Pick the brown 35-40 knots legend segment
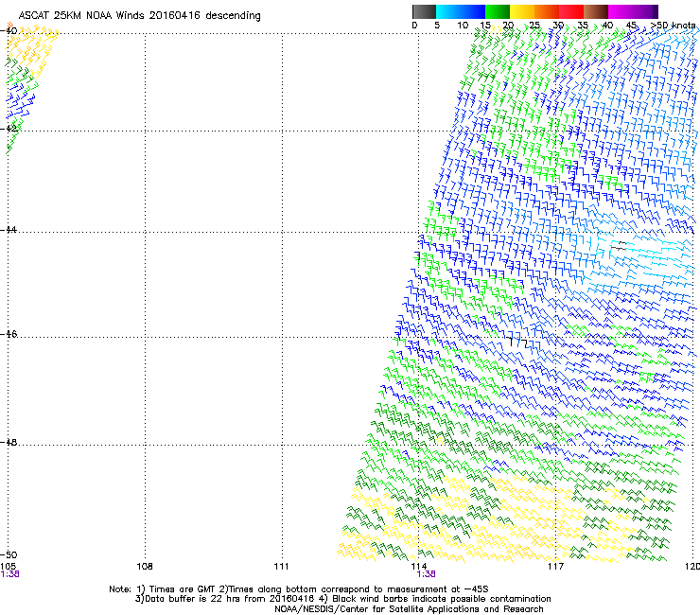Viewport: 700px width, 615px height. click(596, 11)
